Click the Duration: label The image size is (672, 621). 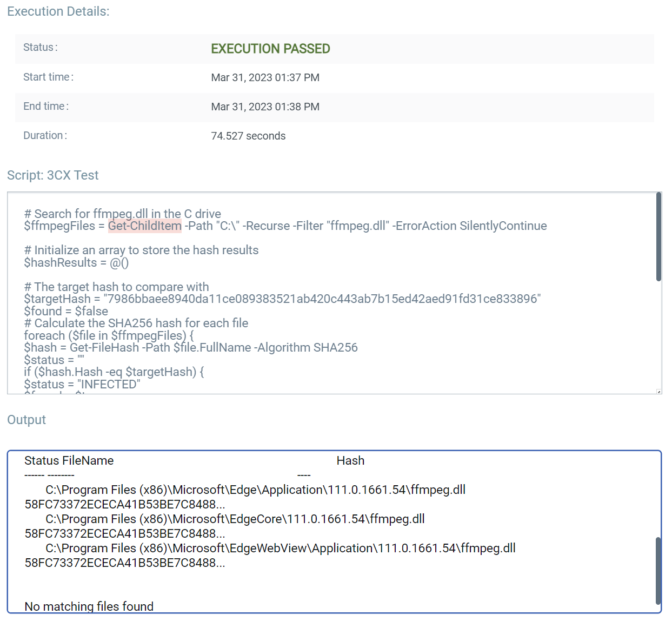[45, 135]
